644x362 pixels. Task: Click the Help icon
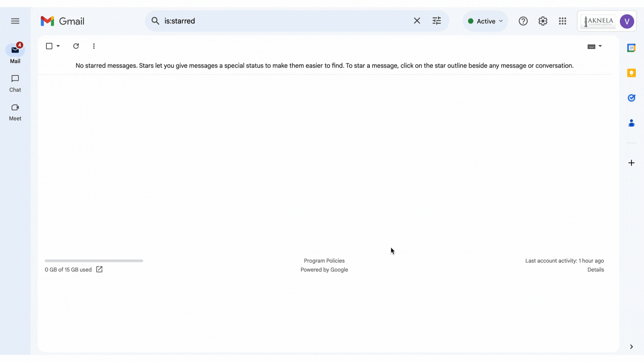[x=523, y=21]
